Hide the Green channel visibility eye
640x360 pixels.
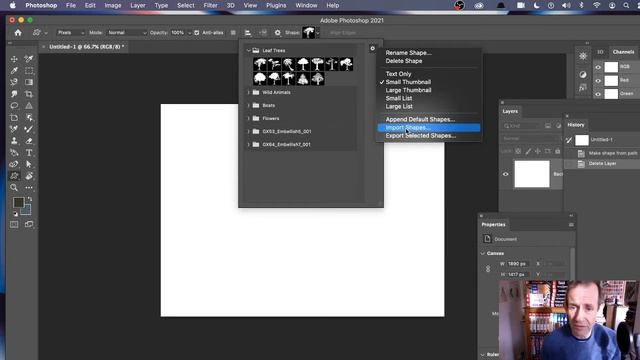(598, 94)
